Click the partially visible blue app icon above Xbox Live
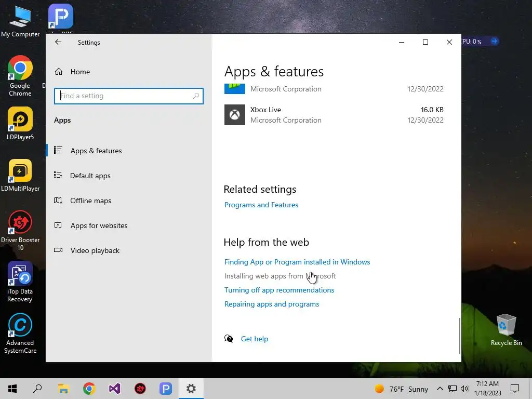 (x=235, y=88)
